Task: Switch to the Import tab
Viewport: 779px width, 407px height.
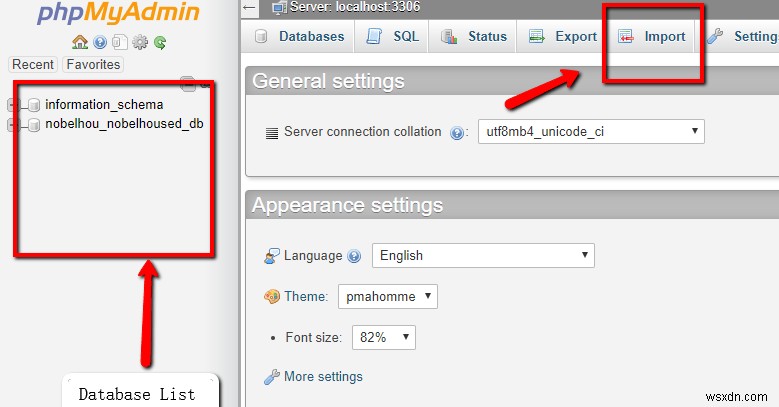Action: pyautogui.click(x=652, y=36)
